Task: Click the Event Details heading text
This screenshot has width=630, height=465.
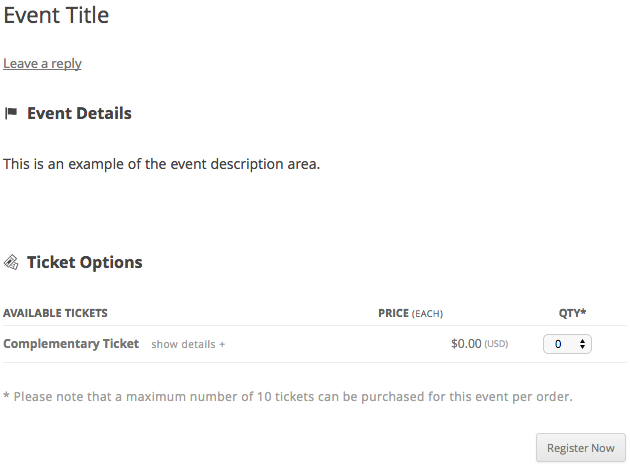Action: coord(79,113)
